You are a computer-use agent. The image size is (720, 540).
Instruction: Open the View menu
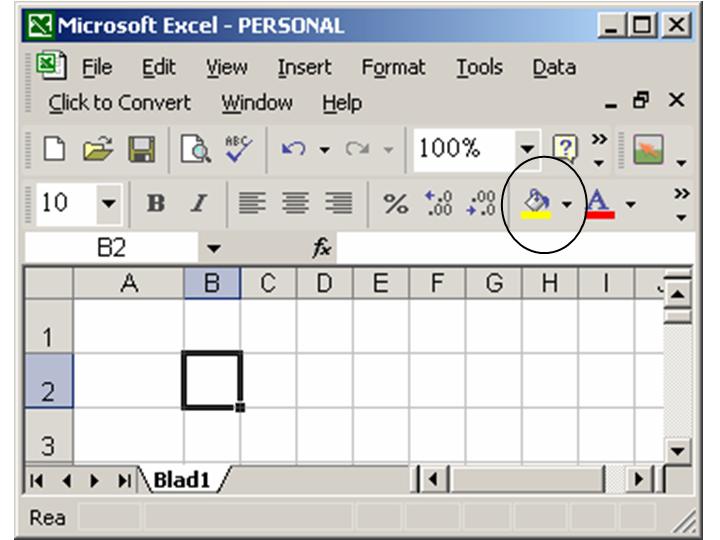(226, 68)
